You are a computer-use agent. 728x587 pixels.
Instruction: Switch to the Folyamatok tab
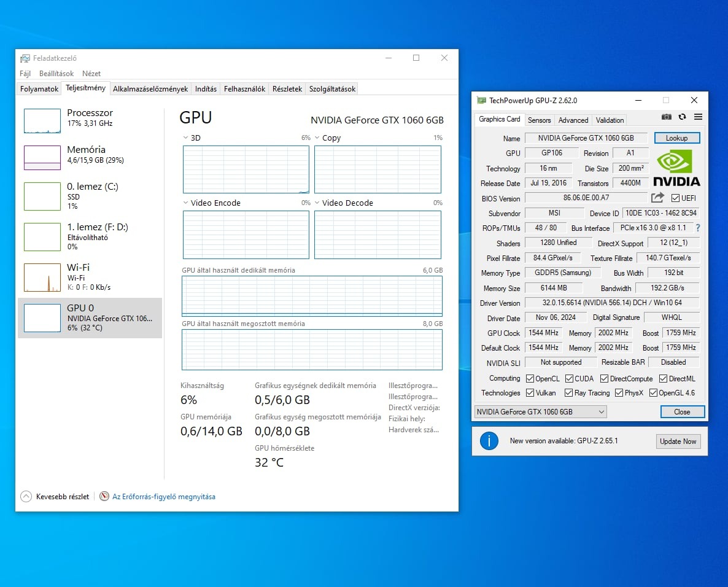click(x=39, y=88)
